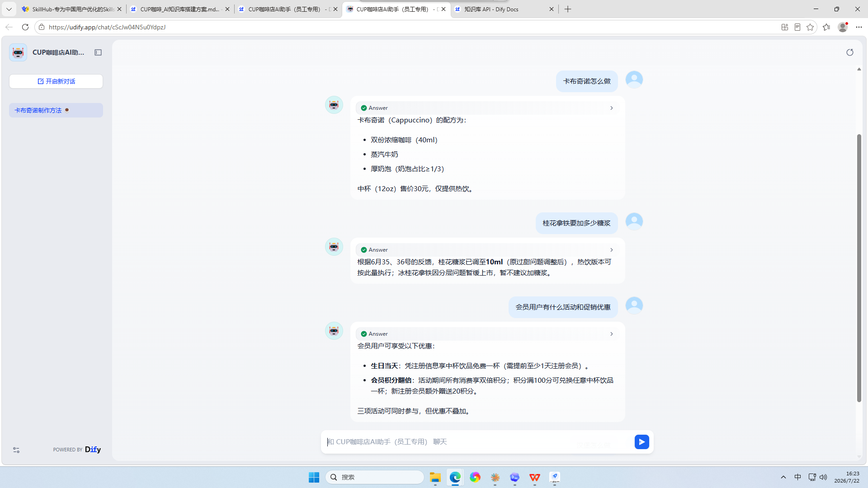The image size is (868, 488).
Task: Reset the conversation with the refresh icon
Action: [850, 52]
